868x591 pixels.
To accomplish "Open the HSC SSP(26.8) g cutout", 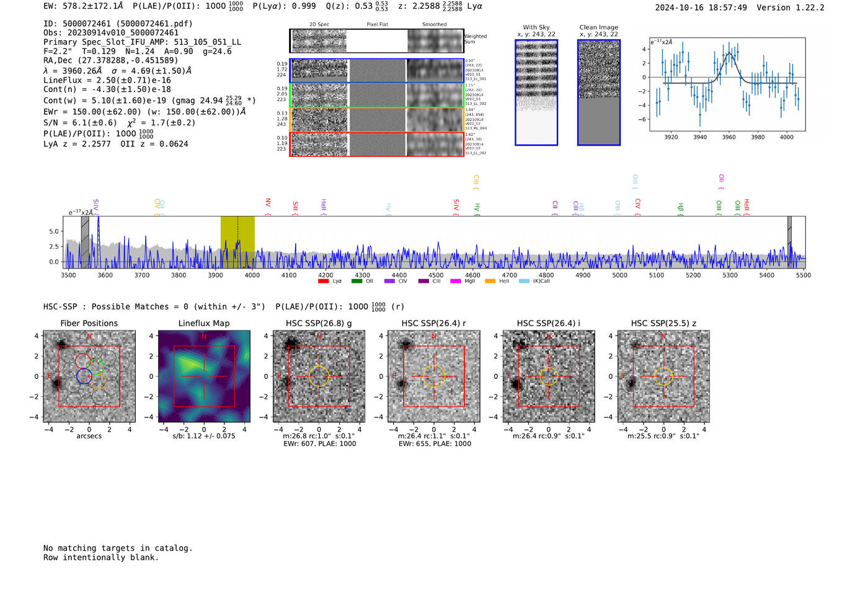I will (x=319, y=376).
